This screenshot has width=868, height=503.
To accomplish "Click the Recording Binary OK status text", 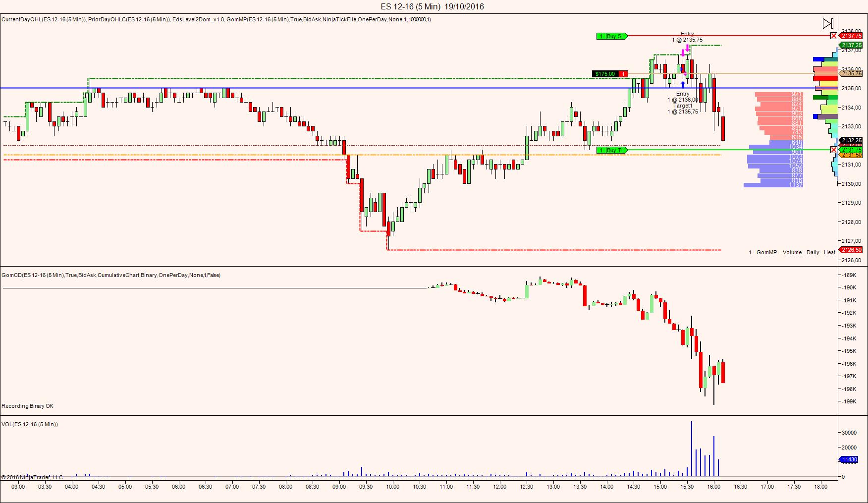I will (27, 406).
